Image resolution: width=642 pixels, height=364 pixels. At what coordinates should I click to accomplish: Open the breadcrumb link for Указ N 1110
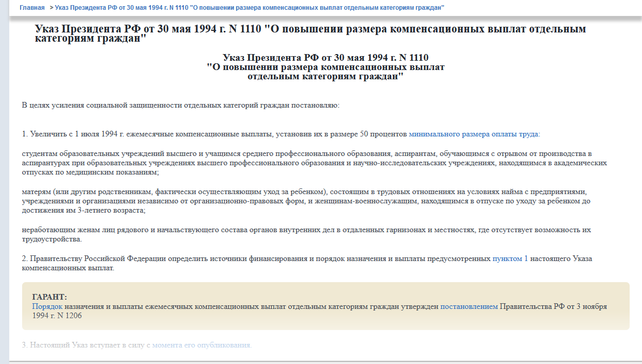pyautogui.click(x=250, y=8)
